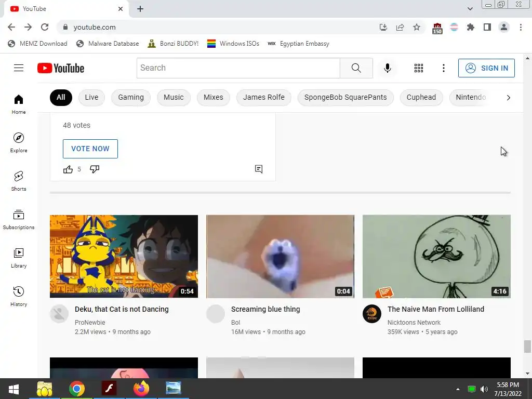Viewport: 532px width, 399px height.
Task: Open the Nicktoons Network channel link
Action: click(x=414, y=322)
